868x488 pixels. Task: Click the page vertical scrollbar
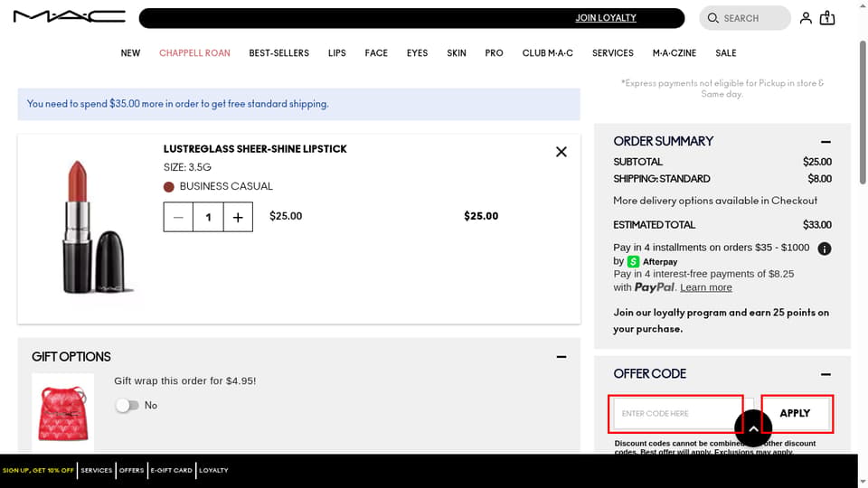(863, 112)
